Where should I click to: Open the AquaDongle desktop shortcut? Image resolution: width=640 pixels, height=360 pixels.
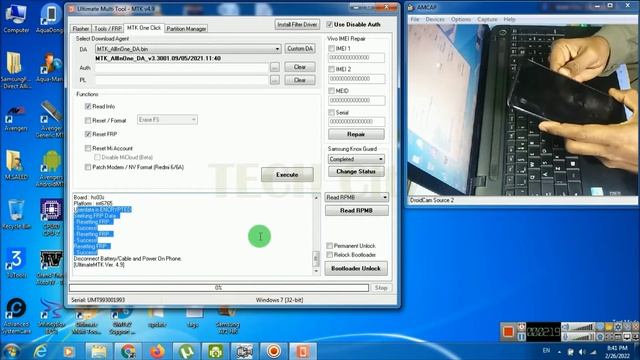51,18
